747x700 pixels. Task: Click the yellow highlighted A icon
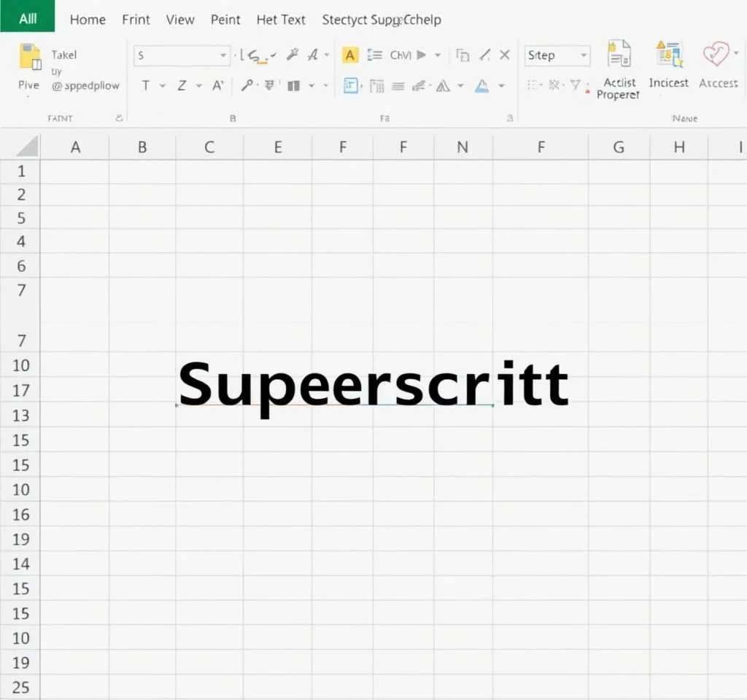coord(350,55)
